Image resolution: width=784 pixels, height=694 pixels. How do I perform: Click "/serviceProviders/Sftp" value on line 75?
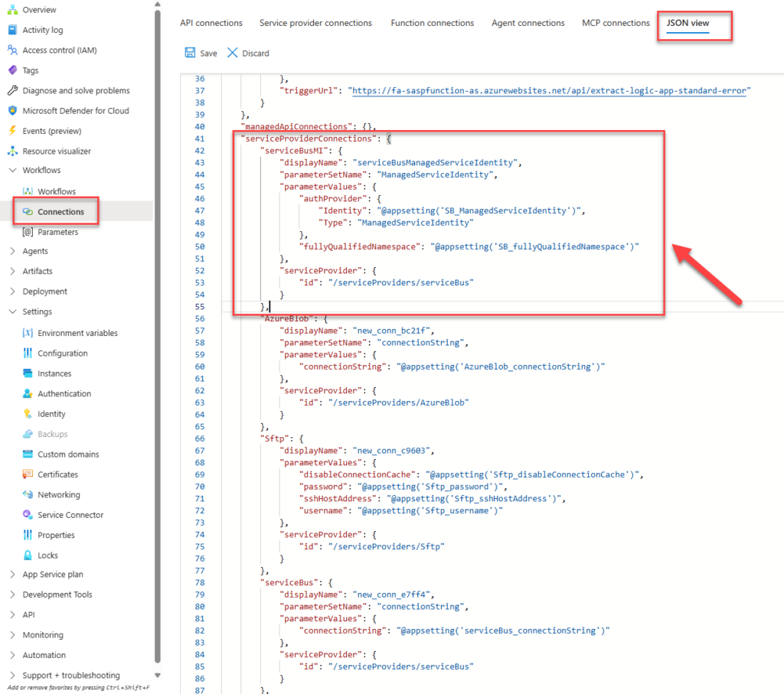tap(387, 546)
